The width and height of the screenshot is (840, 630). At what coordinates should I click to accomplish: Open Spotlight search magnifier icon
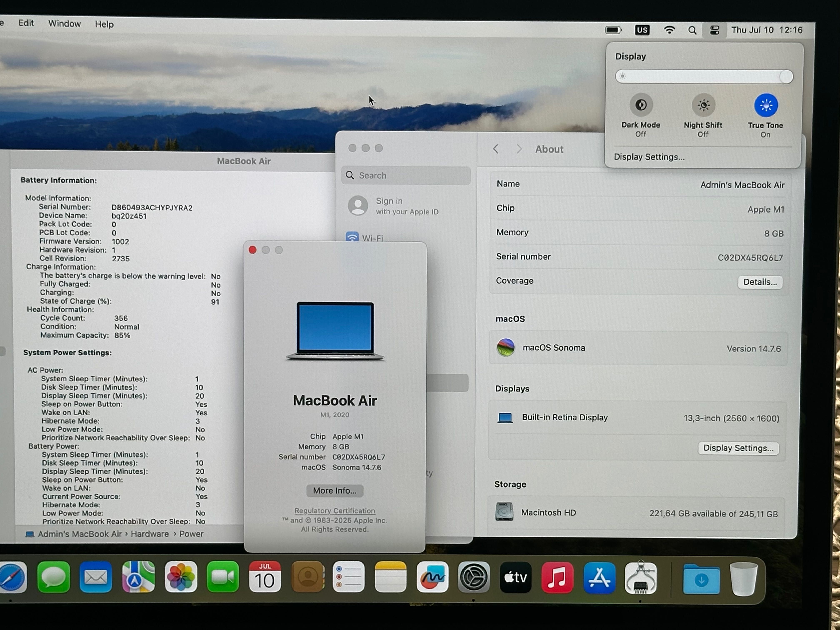click(x=692, y=30)
